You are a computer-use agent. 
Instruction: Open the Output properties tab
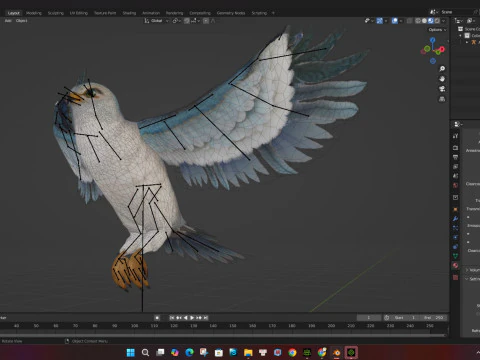tap(455, 157)
